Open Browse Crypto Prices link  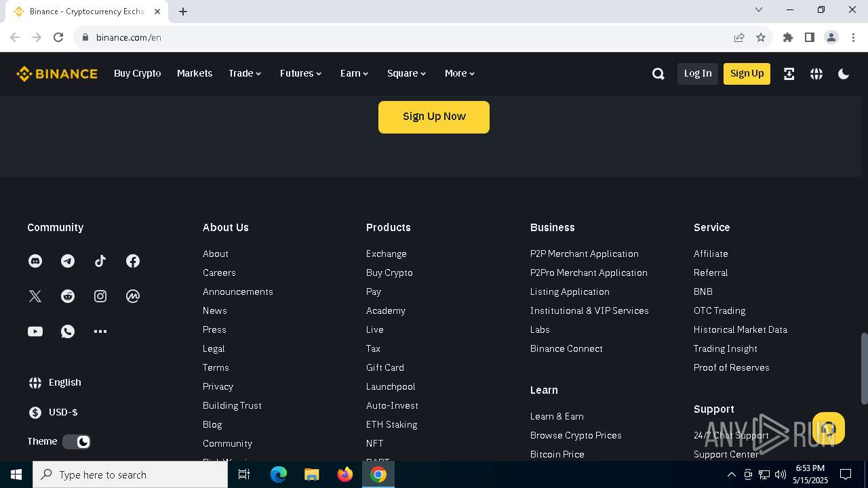[576, 435]
